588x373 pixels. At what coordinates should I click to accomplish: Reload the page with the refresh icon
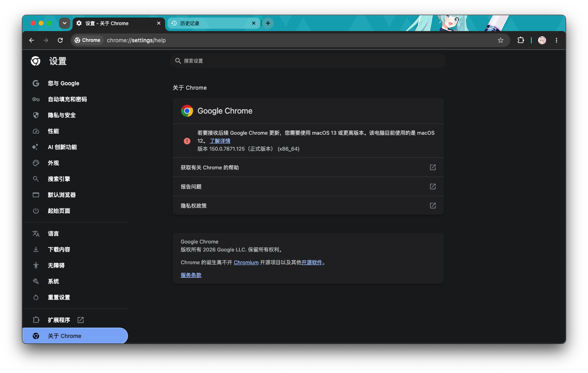(x=60, y=40)
